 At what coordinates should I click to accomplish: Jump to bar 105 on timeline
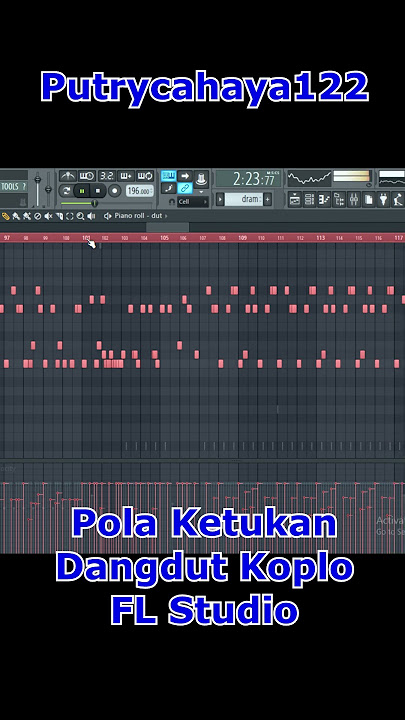[164, 238]
